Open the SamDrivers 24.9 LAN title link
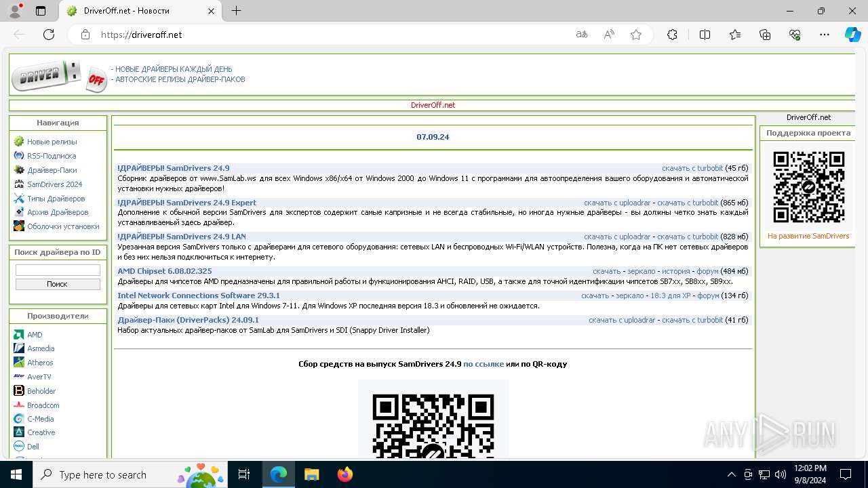The height and width of the screenshot is (488, 868). (182, 237)
